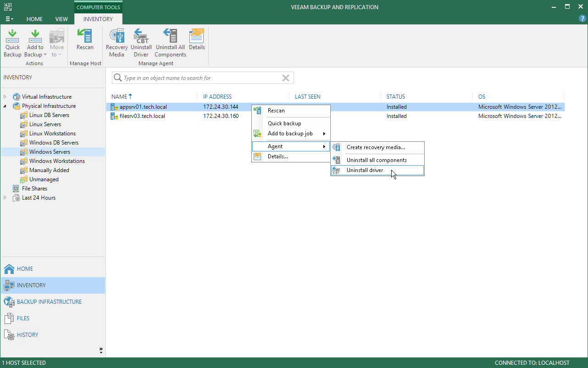Collapse the Physical Infrastructure tree node

click(x=5, y=106)
